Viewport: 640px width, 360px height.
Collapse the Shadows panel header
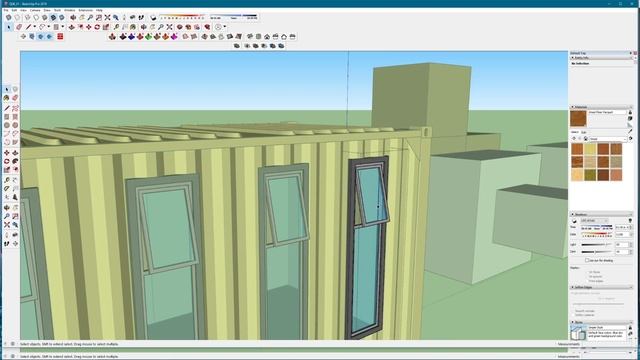point(600,214)
